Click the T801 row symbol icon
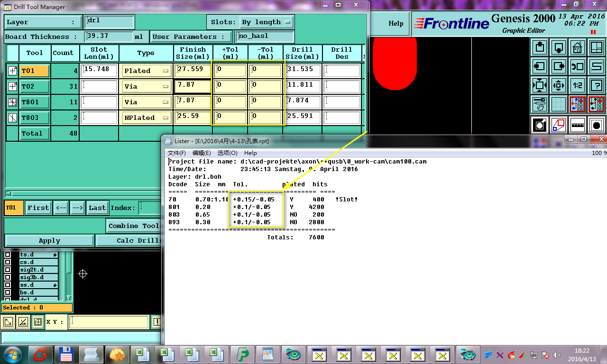 [x=12, y=102]
